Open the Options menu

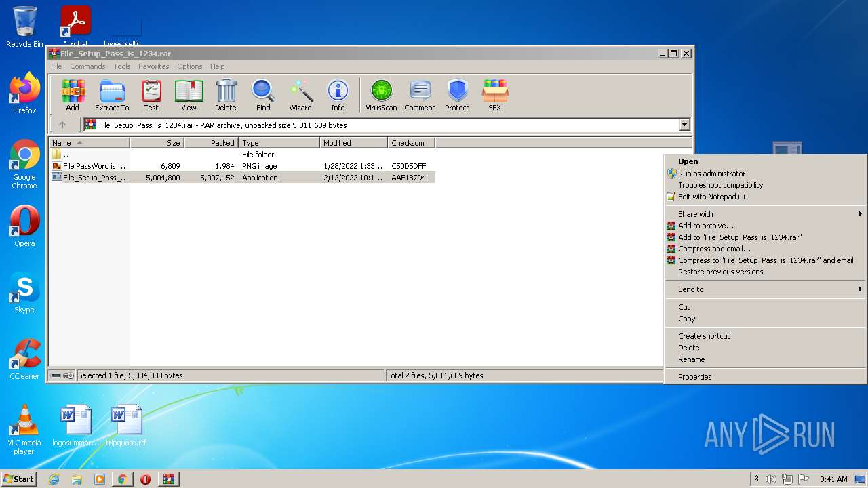(190, 66)
